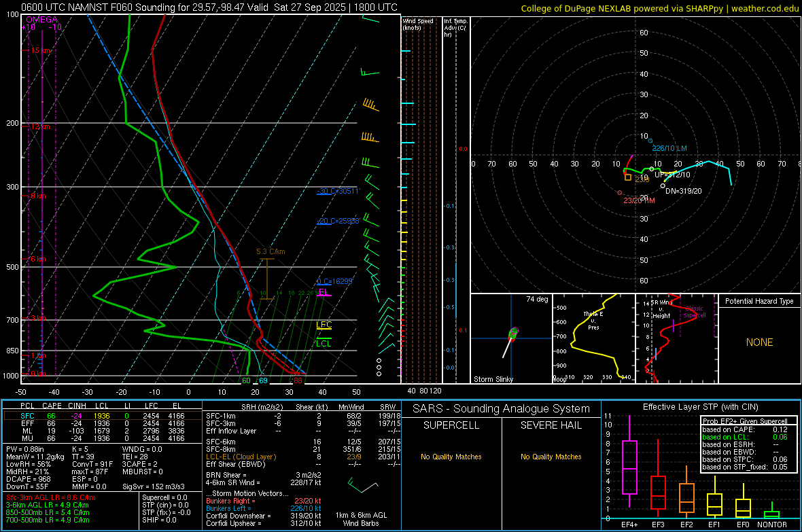
Task: Click the orange square marker on hodograph
Action: click(627, 177)
